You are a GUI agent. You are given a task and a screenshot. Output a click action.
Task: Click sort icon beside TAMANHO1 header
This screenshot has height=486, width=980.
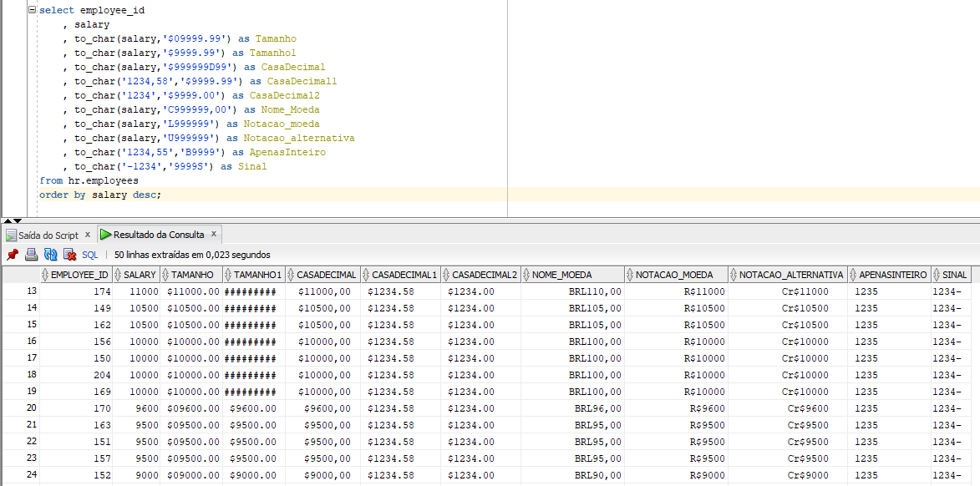click(229, 274)
